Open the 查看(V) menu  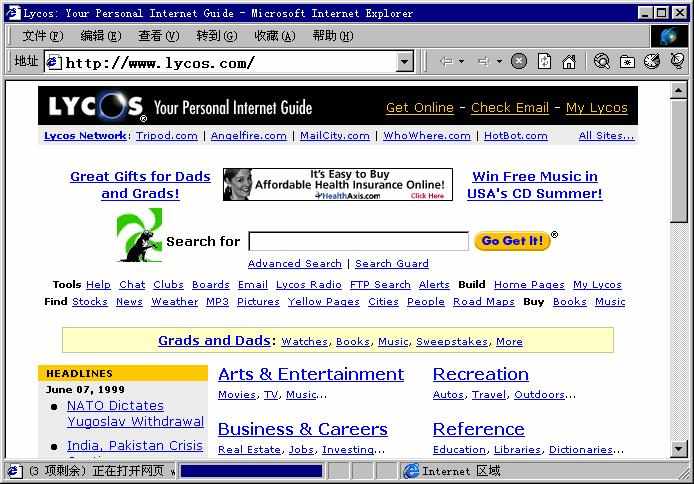click(x=158, y=36)
